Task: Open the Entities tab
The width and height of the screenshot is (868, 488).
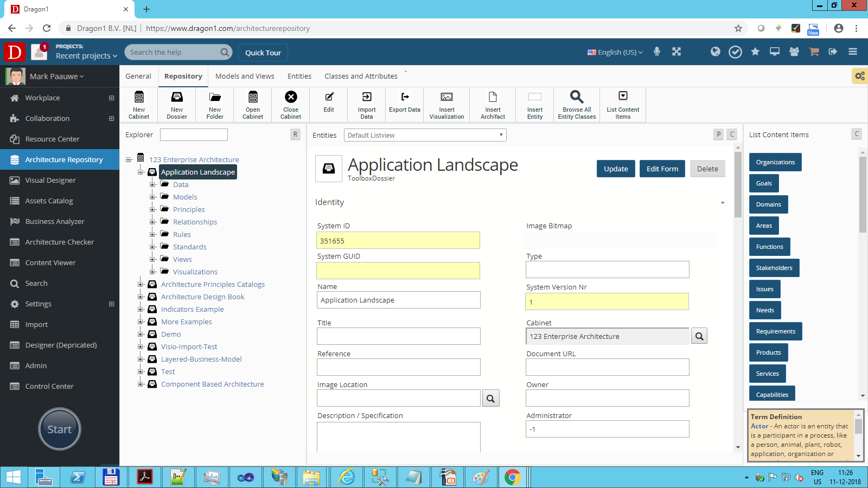Action: pos(299,76)
